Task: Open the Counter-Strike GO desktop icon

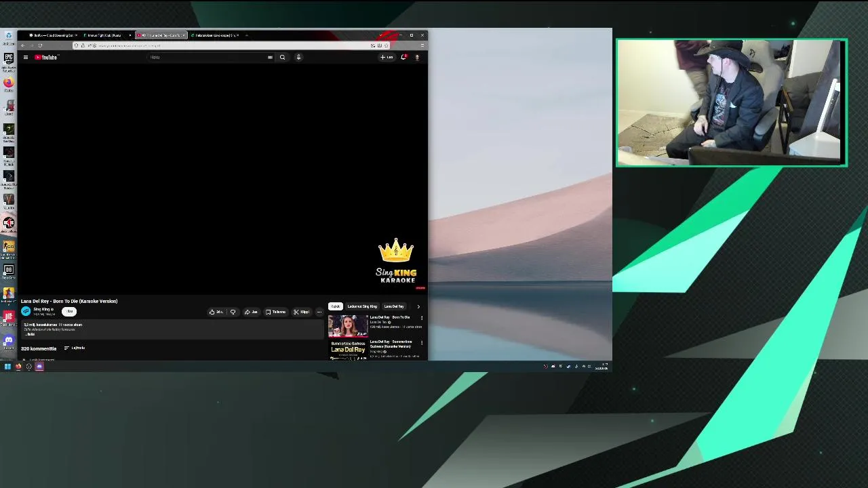Action: coord(8,248)
